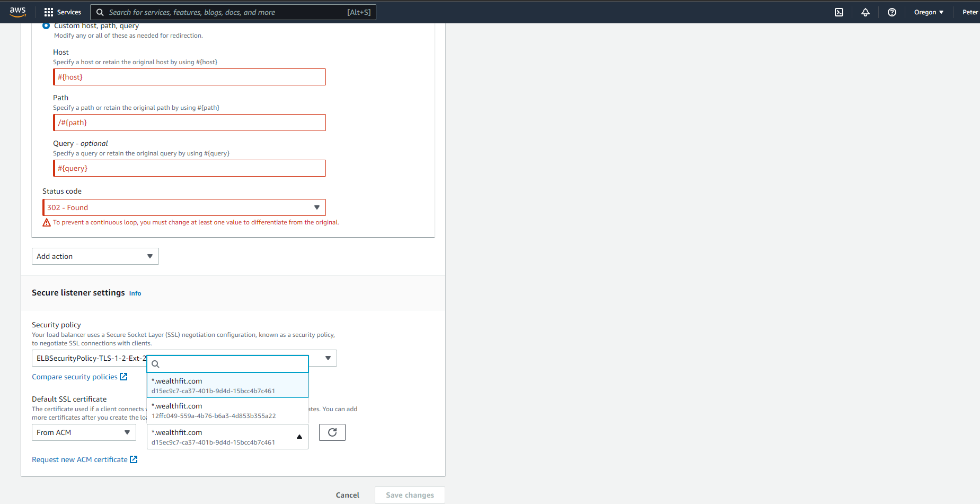This screenshot has height=504, width=980.
Task: Open the Oregon region menu
Action: click(x=929, y=12)
